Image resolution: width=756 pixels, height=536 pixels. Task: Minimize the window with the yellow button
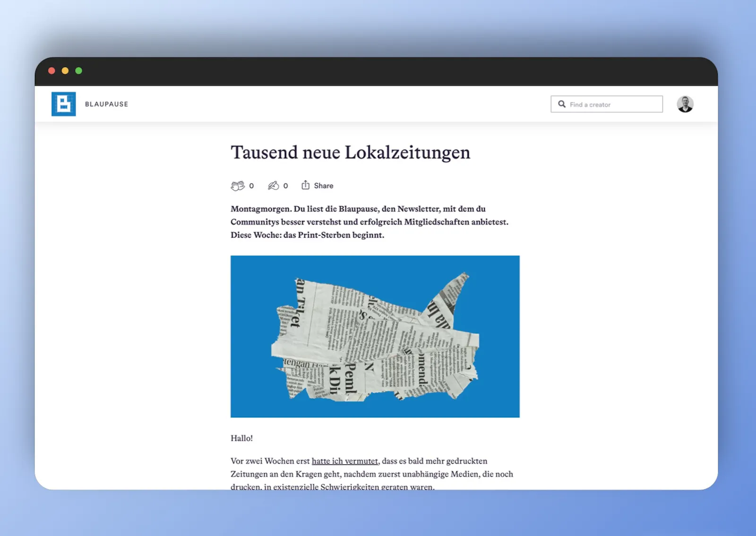pos(65,71)
